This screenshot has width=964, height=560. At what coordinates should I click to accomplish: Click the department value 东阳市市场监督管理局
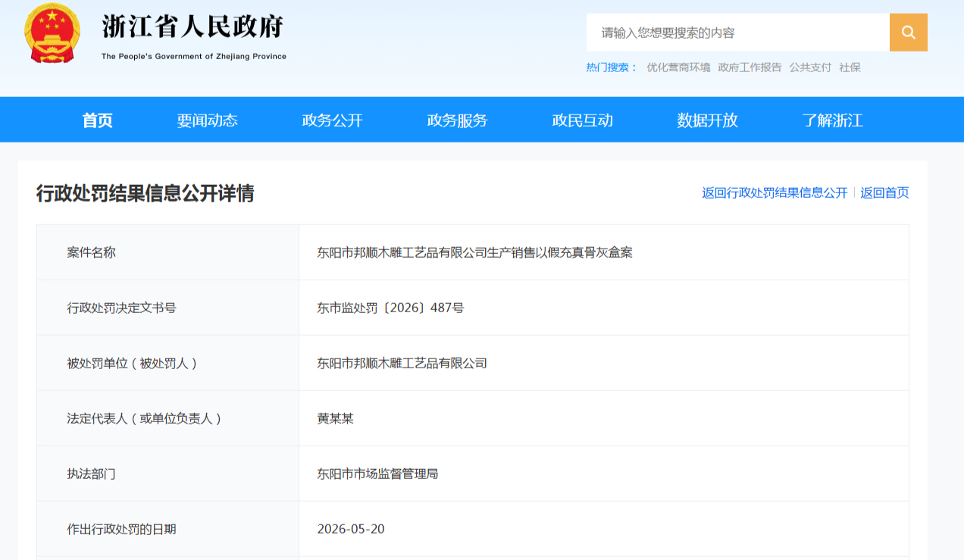coord(378,474)
